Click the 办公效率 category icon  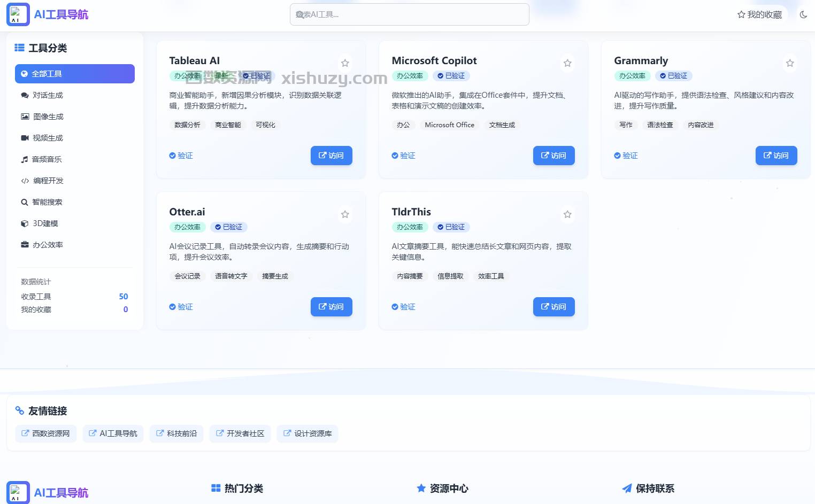tap(25, 244)
